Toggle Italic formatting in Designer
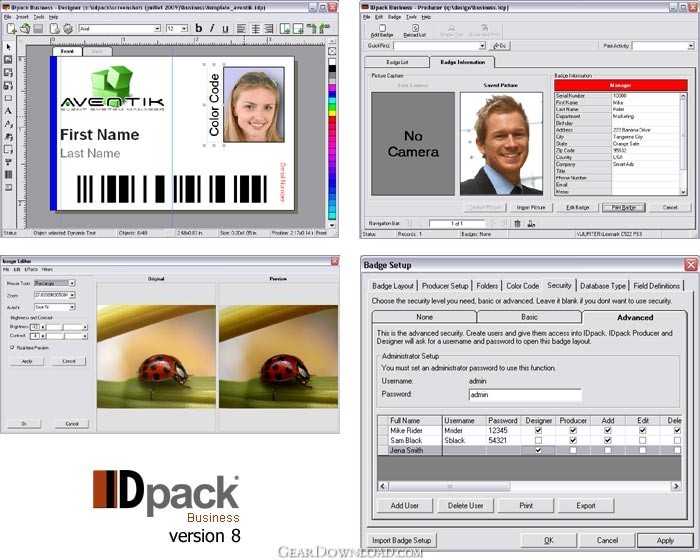The height and width of the screenshot is (560, 700). tap(212, 29)
